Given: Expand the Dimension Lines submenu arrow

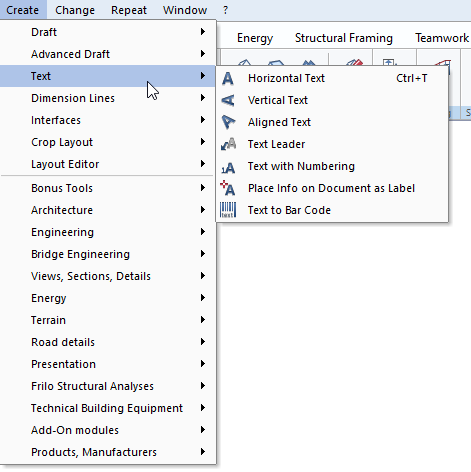Looking at the screenshot, I should click(203, 98).
